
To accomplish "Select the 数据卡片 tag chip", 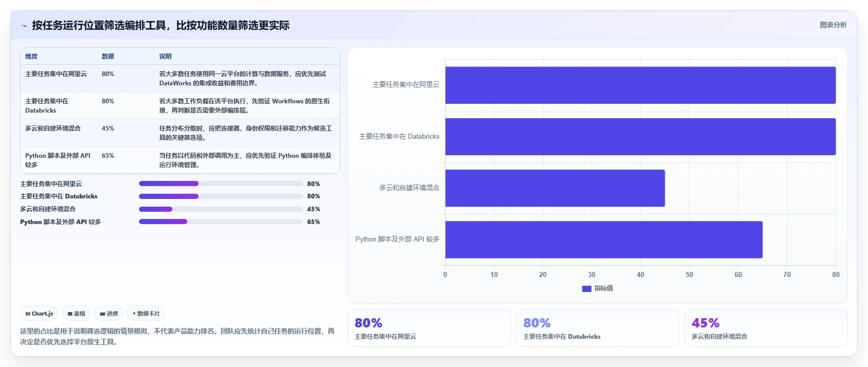I will coord(146,314).
